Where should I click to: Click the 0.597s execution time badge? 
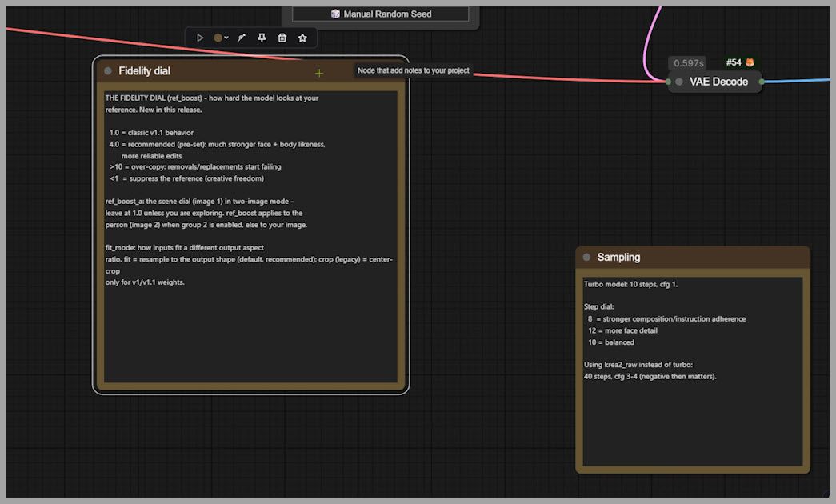click(x=688, y=63)
